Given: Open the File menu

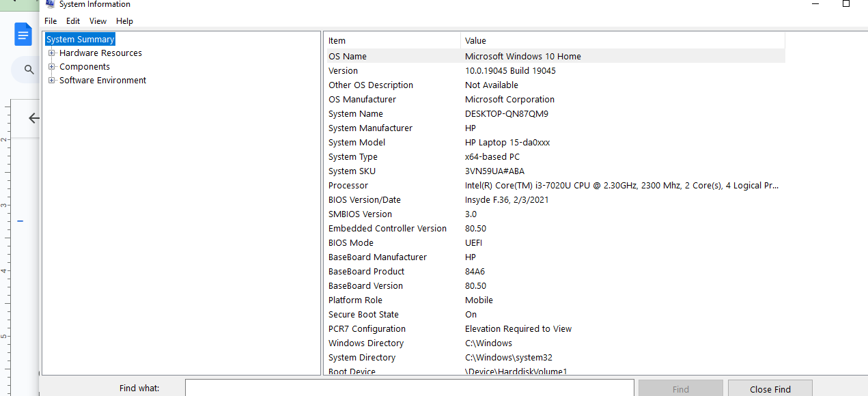Looking at the screenshot, I should click(50, 20).
